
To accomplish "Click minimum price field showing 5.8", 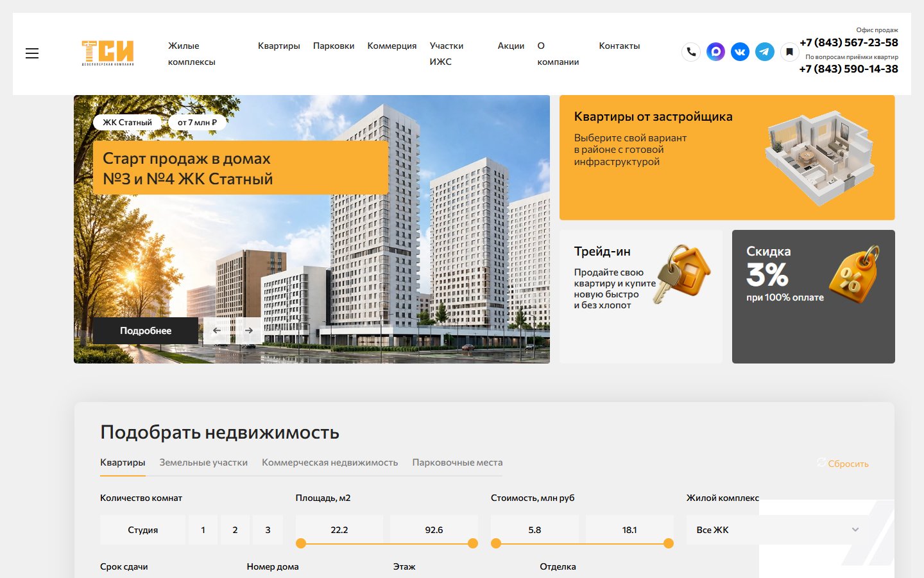I will [x=535, y=530].
